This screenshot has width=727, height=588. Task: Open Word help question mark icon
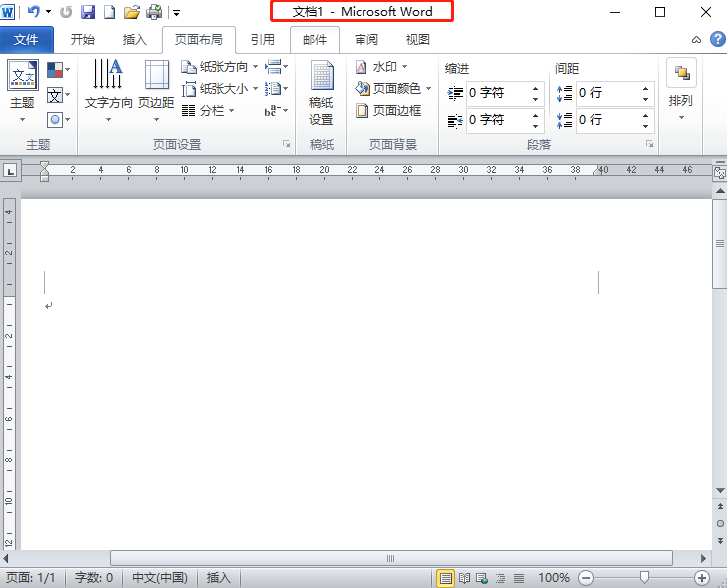718,39
